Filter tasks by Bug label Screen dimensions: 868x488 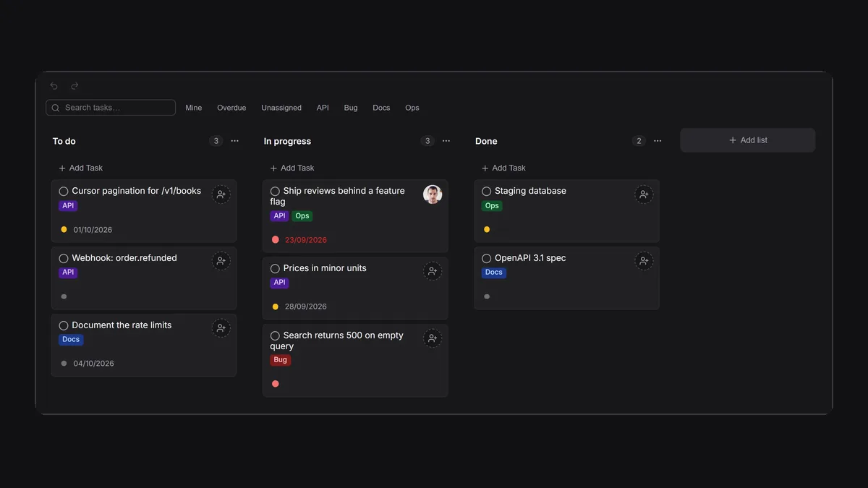pos(351,108)
